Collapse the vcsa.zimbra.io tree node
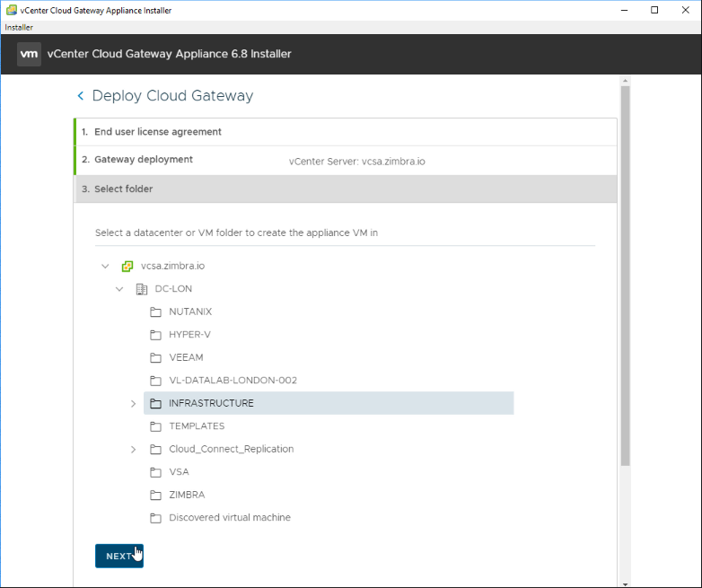 coord(105,266)
